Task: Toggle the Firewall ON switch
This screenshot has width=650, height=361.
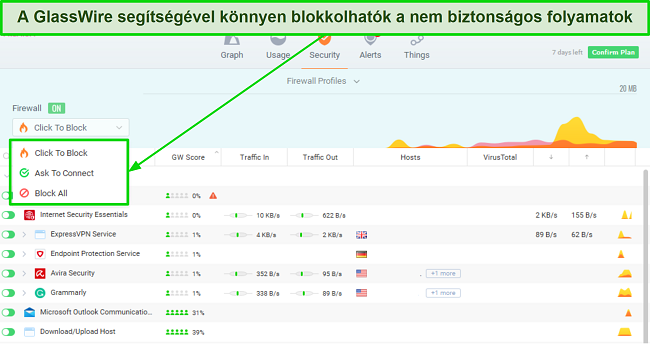Action: 56,109
